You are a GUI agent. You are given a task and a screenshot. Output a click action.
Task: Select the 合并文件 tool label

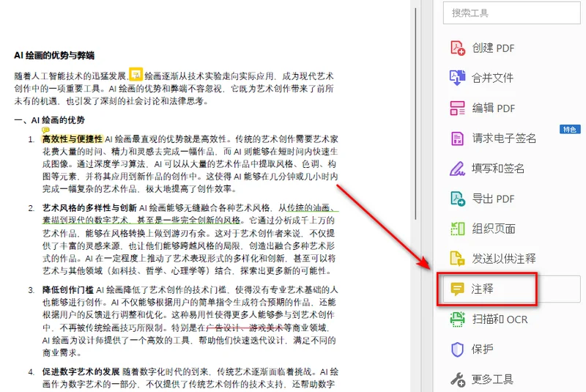pyautogui.click(x=492, y=78)
